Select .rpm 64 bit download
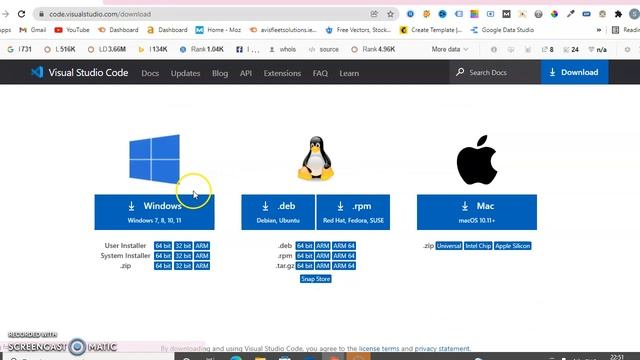 coord(304,256)
